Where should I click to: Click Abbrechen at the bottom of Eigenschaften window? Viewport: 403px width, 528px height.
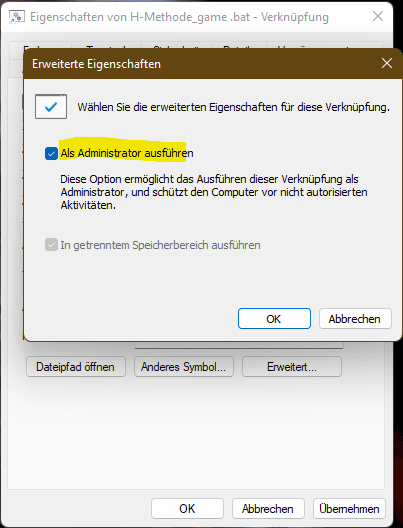[268, 508]
